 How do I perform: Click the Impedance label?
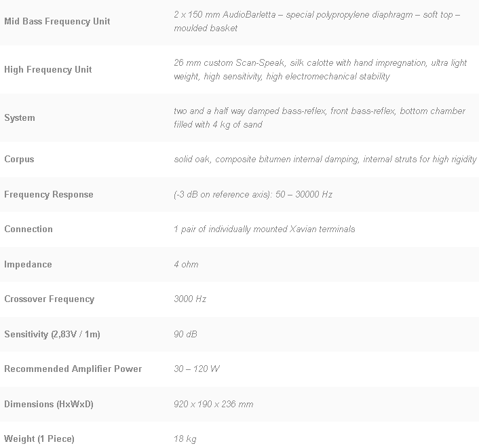[28, 264]
